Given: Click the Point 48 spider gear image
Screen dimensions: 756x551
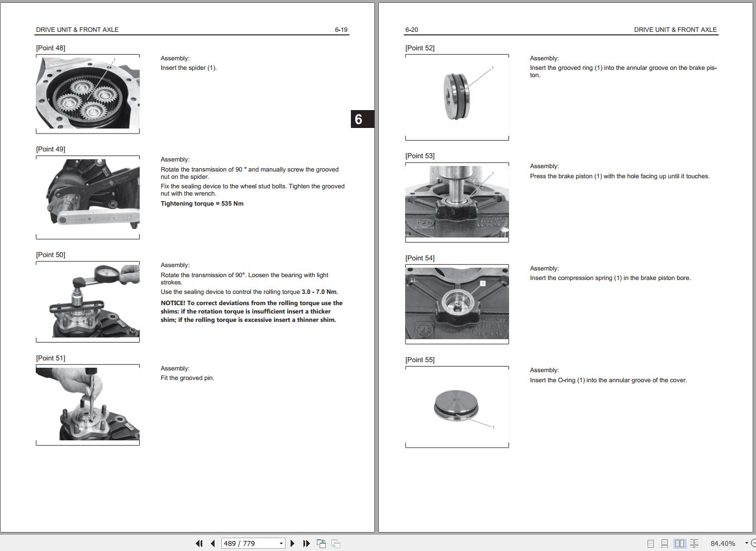Looking at the screenshot, I should [88, 93].
